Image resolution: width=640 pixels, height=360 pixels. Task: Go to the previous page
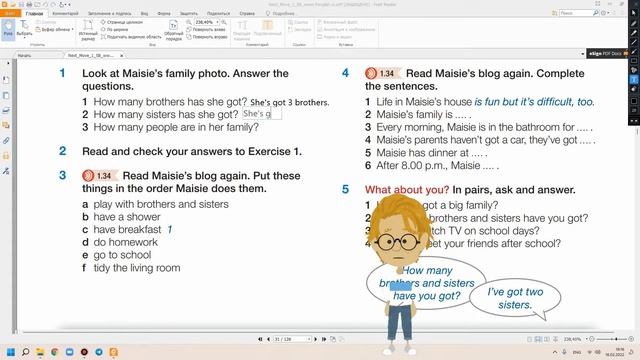pyautogui.click(x=268, y=339)
